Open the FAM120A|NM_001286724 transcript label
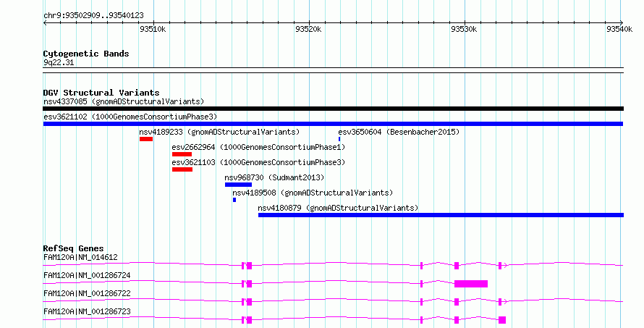Screen dimensions: 644x328 click(87, 275)
